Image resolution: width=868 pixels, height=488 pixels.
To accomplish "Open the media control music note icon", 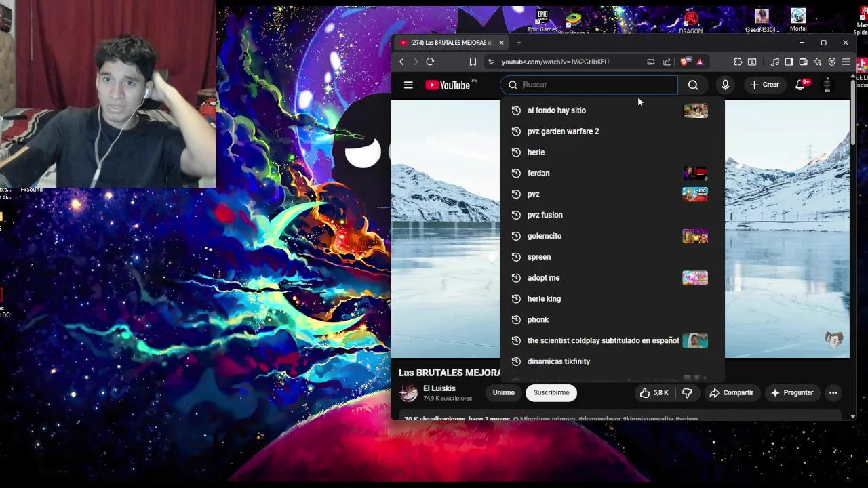I will [x=774, y=62].
